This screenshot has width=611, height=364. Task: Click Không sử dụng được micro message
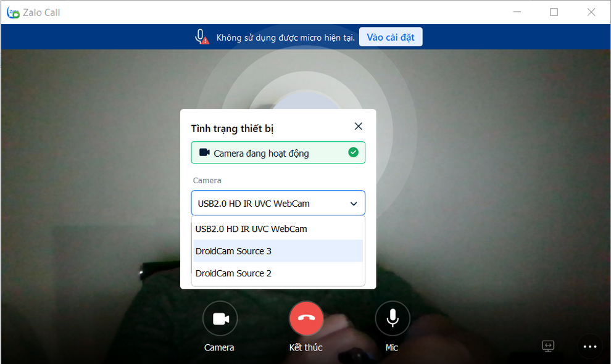(286, 38)
